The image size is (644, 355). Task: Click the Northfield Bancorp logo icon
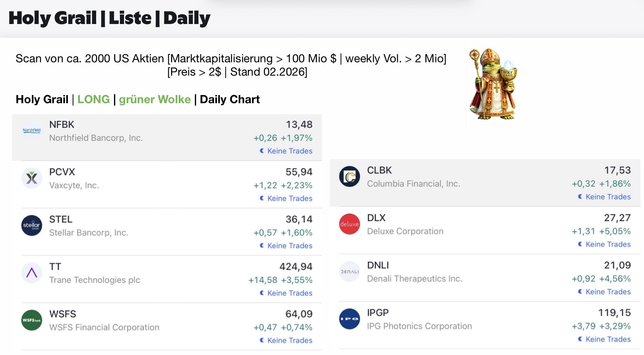tap(32, 131)
